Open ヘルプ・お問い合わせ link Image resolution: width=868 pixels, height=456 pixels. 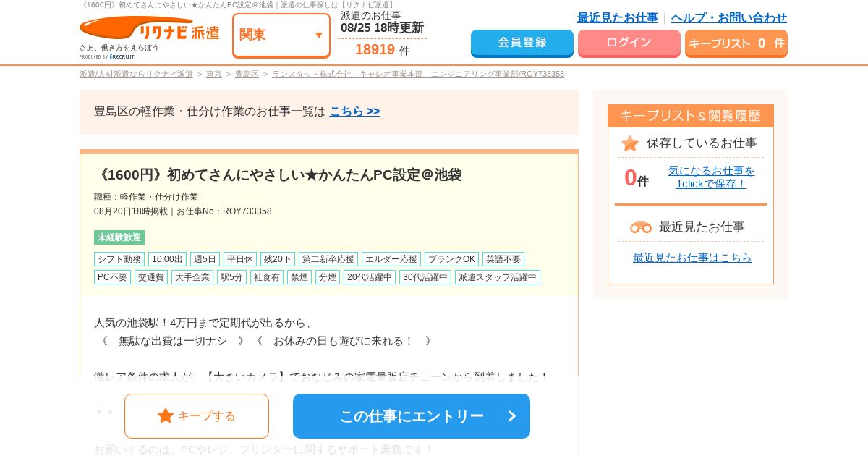coord(729,17)
